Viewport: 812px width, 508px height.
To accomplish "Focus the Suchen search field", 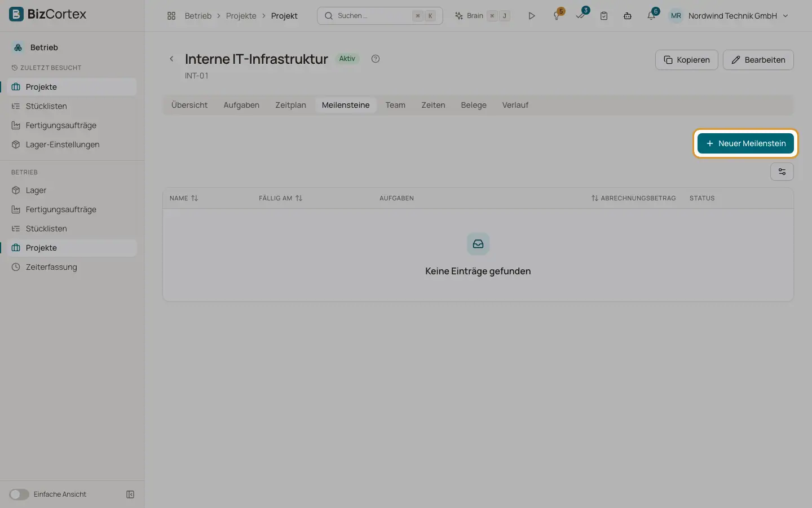I will pos(380,16).
